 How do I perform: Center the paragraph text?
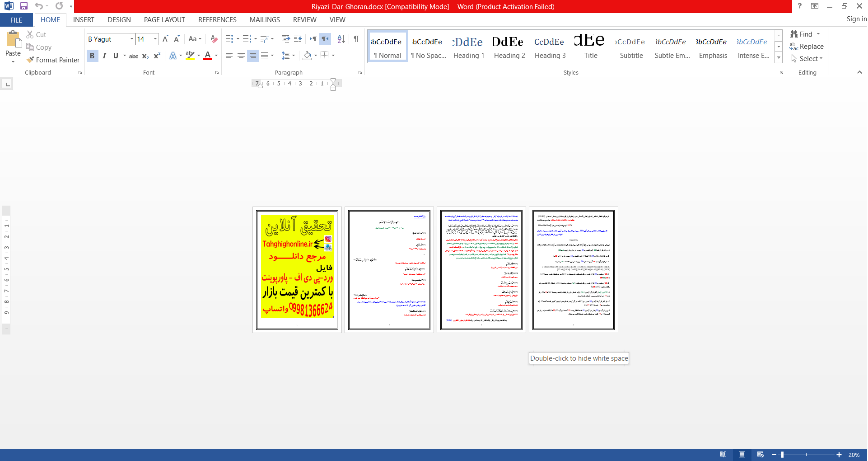click(x=241, y=56)
